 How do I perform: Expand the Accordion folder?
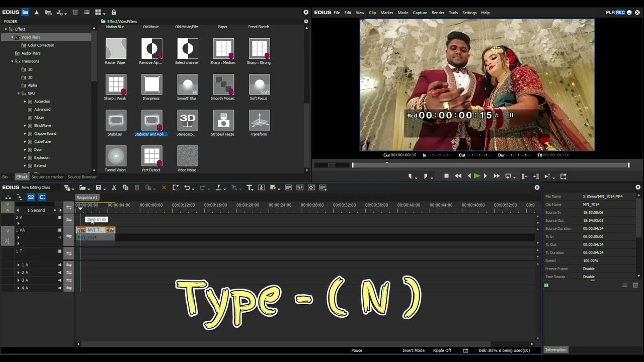pos(25,102)
